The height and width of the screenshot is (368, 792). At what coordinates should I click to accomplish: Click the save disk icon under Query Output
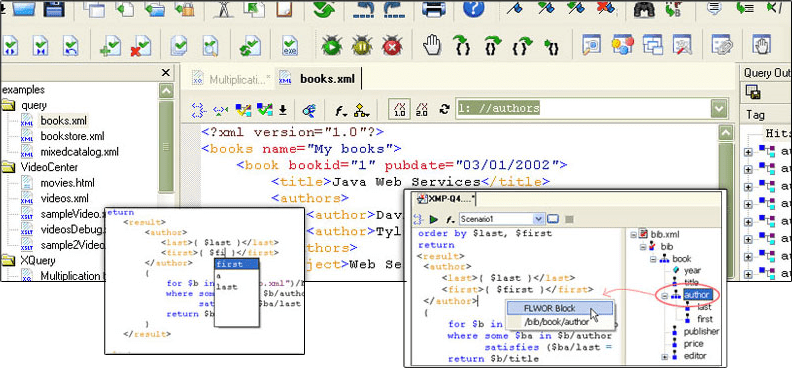pos(753,92)
